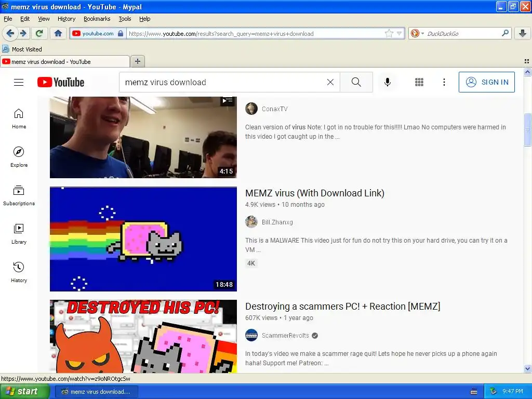Screen dimensions: 532x399
Task: Open URL history dropdown arrow
Action: click(x=400, y=33)
